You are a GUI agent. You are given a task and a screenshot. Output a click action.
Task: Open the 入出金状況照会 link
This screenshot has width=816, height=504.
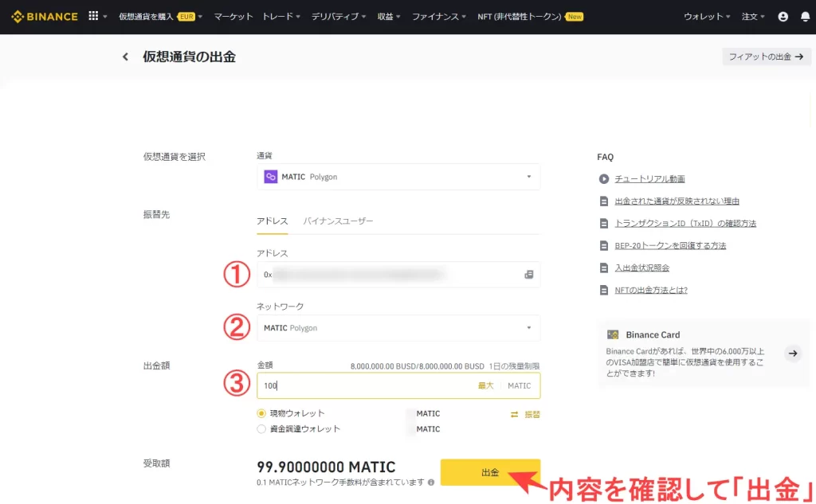[642, 268]
